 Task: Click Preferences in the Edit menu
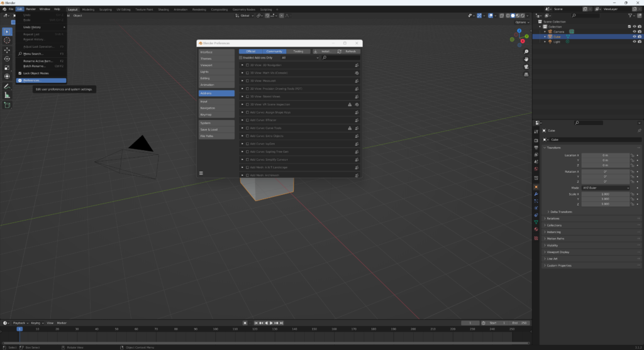tap(41, 80)
